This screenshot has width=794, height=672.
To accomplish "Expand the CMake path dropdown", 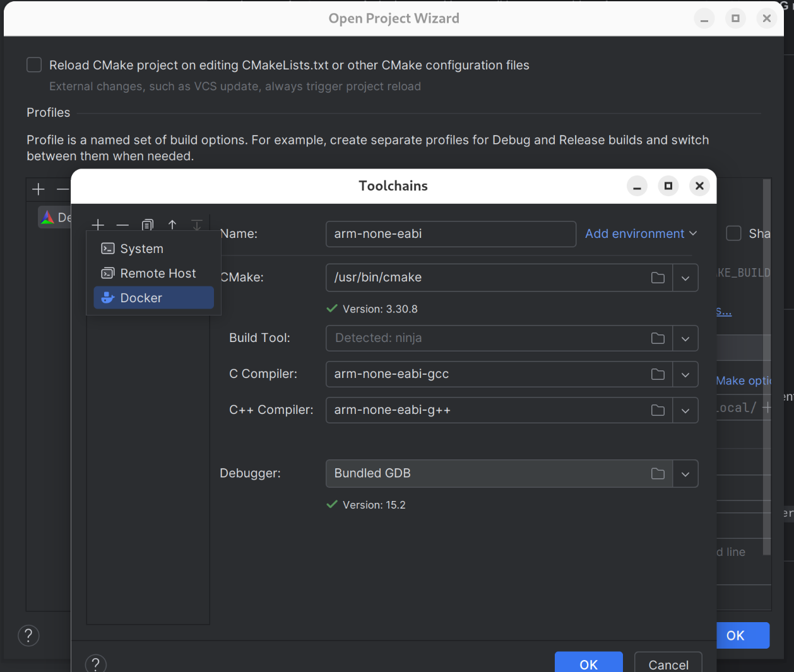I will 685,278.
